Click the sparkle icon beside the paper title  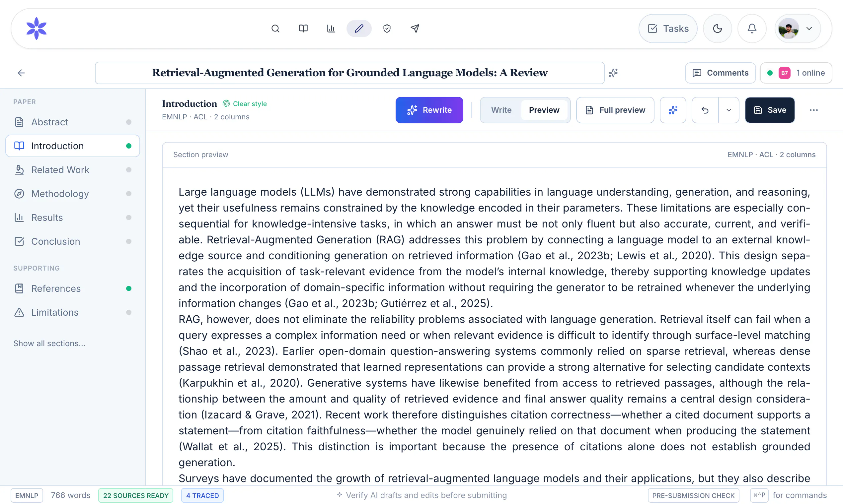click(x=613, y=73)
